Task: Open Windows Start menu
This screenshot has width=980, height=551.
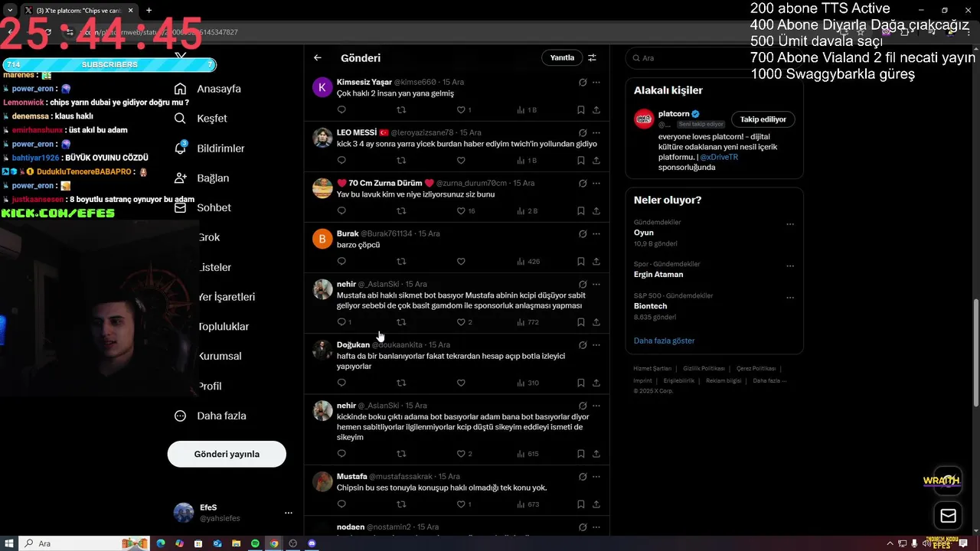Action: [8, 543]
